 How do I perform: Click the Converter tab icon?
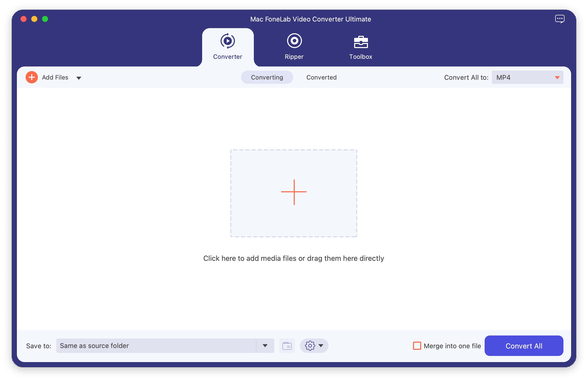coord(227,41)
